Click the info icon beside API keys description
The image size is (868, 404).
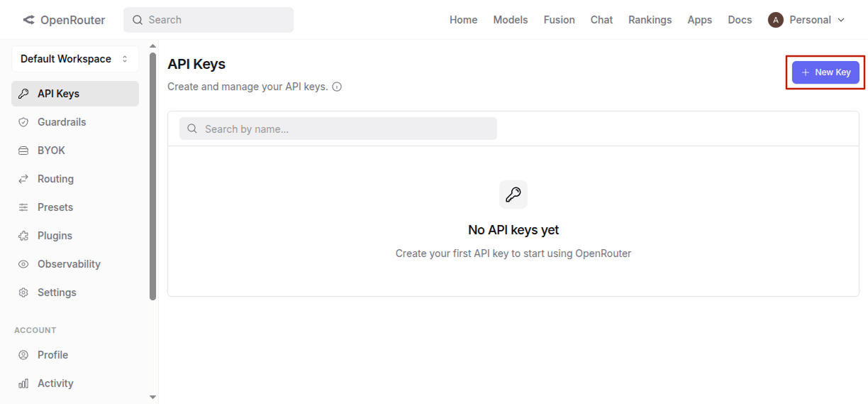click(x=337, y=87)
